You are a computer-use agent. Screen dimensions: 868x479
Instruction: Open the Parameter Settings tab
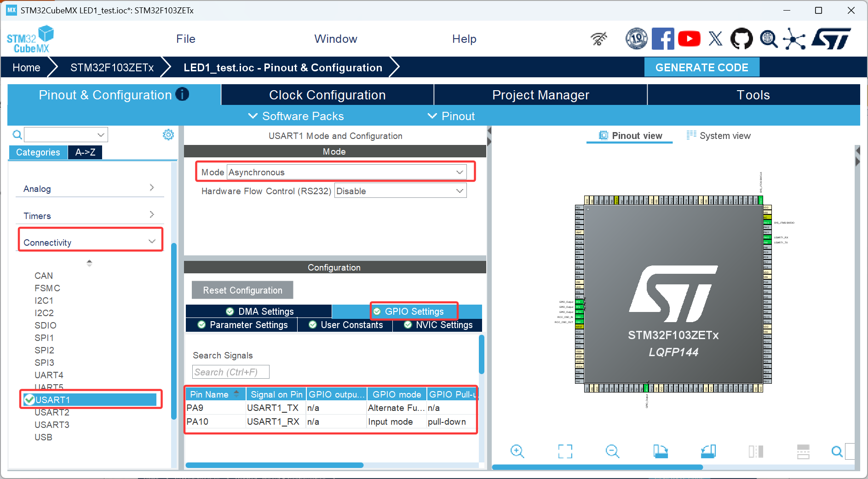pos(242,325)
